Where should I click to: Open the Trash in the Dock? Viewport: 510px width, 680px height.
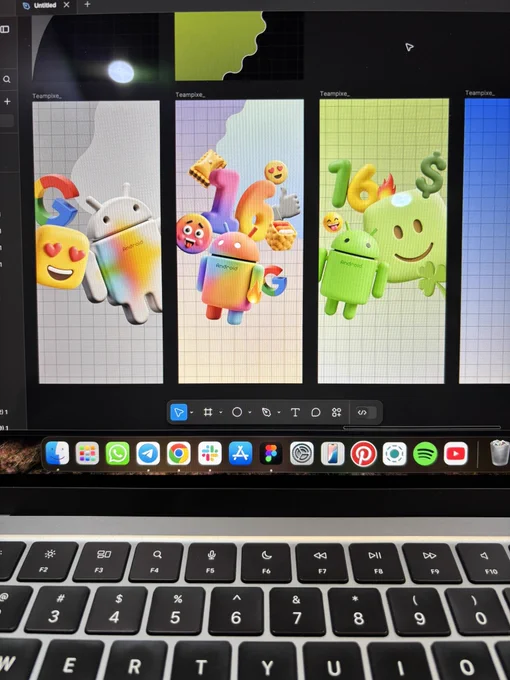(x=499, y=453)
